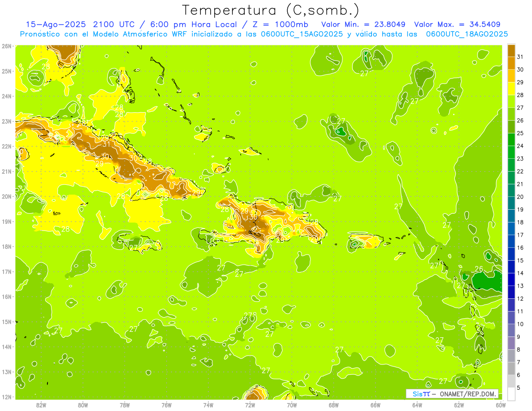Click the '60W' longitude axis label
The image size is (532, 411).
click(x=501, y=405)
